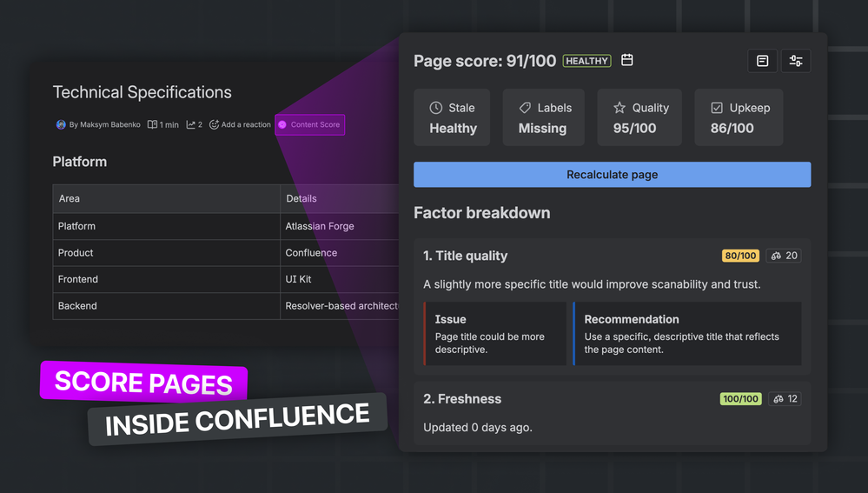This screenshot has width=868, height=493.
Task: Click author name By Maksym Babenko
Action: tap(104, 124)
